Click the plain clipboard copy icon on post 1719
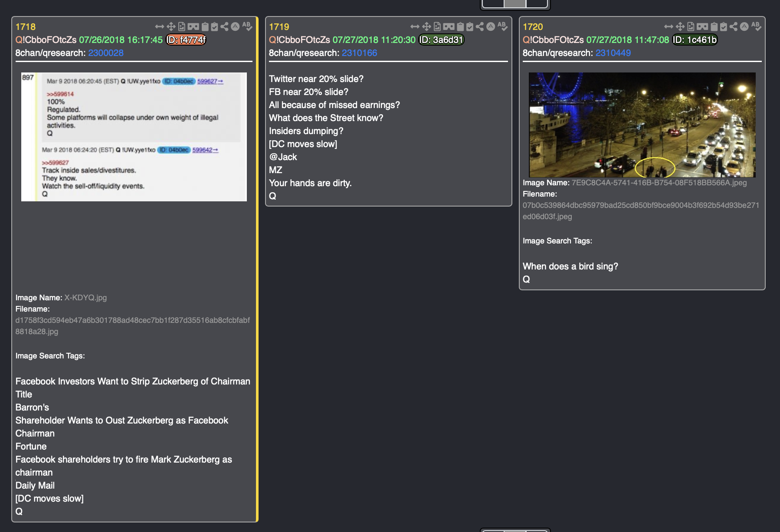 460,26
